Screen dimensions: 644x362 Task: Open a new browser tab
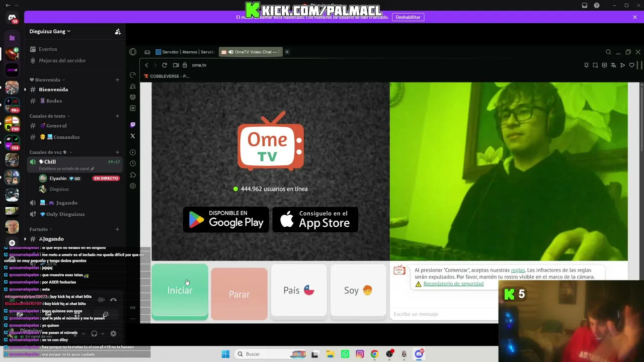(x=287, y=52)
